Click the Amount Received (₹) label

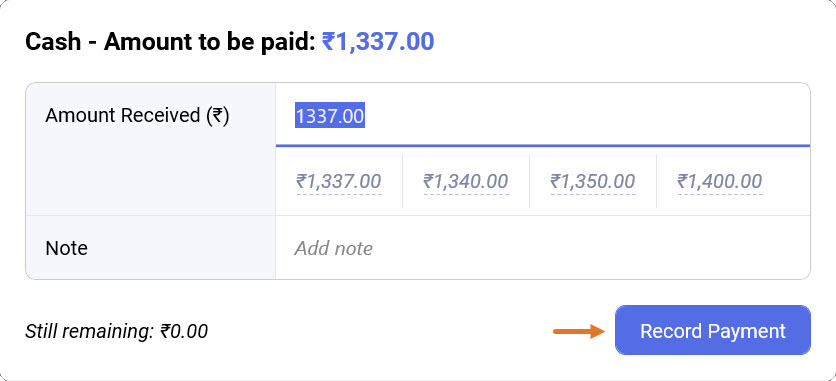coord(137,115)
